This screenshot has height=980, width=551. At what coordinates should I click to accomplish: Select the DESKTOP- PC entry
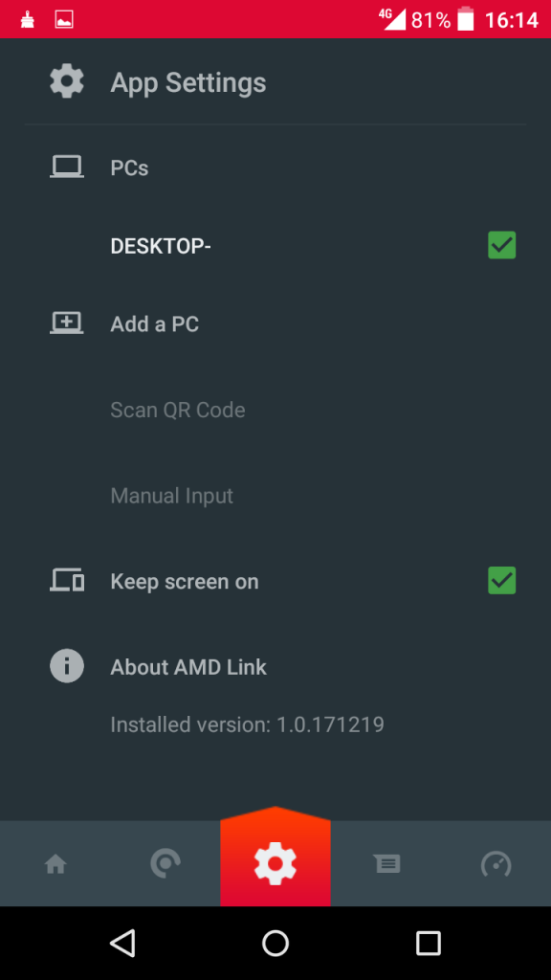[x=160, y=245]
